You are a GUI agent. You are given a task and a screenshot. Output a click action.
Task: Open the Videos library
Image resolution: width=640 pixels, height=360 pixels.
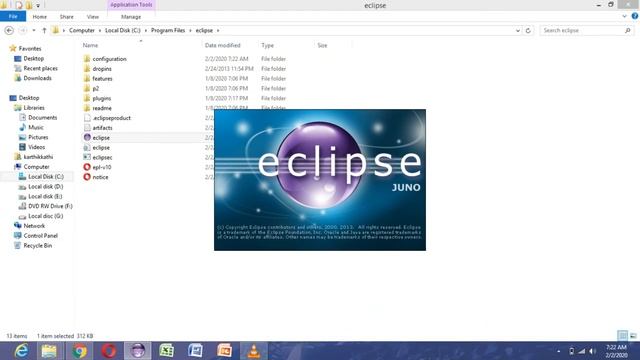36,147
